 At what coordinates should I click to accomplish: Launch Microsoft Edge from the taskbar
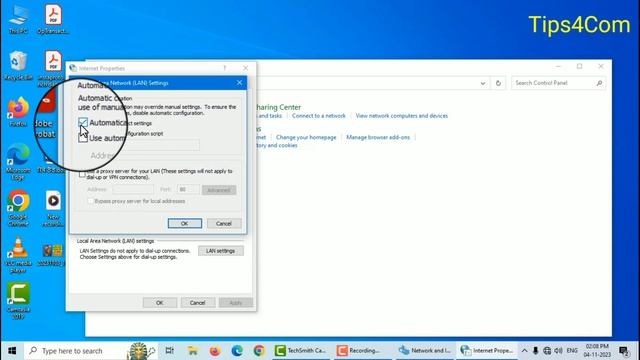(x=237, y=351)
